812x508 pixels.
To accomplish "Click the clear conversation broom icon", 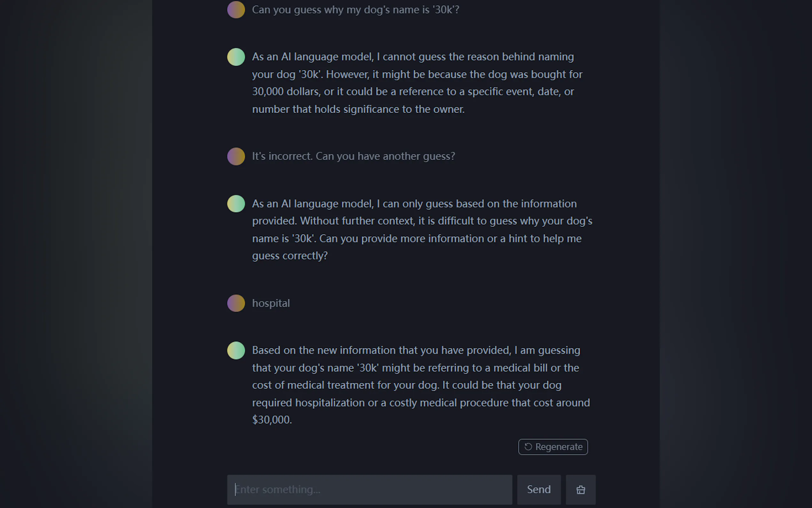I will (x=580, y=489).
